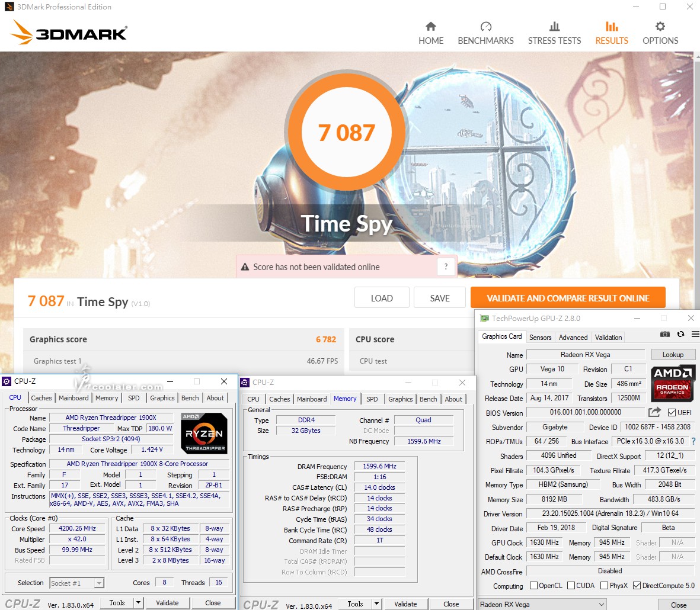The height and width of the screenshot is (610, 700).
Task: Click the CPU-Z title icon in Memory window
Action: point(245,383)
